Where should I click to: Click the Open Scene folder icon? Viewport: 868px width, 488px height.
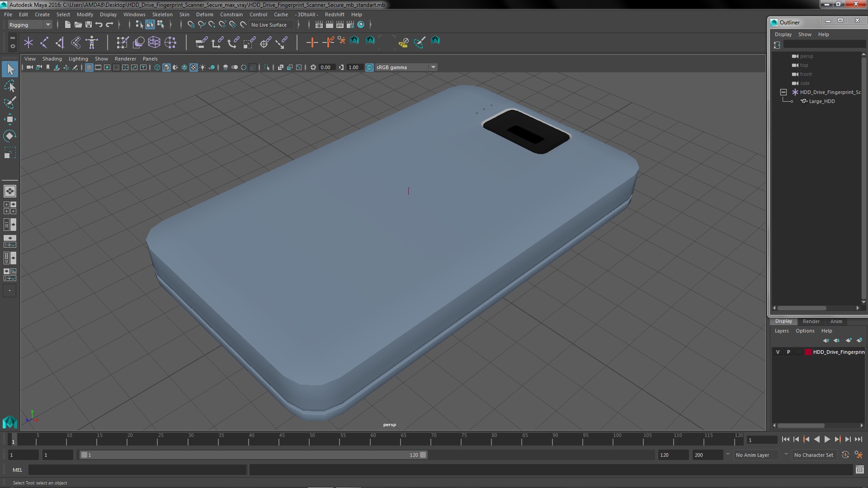[x=78, y=24]
